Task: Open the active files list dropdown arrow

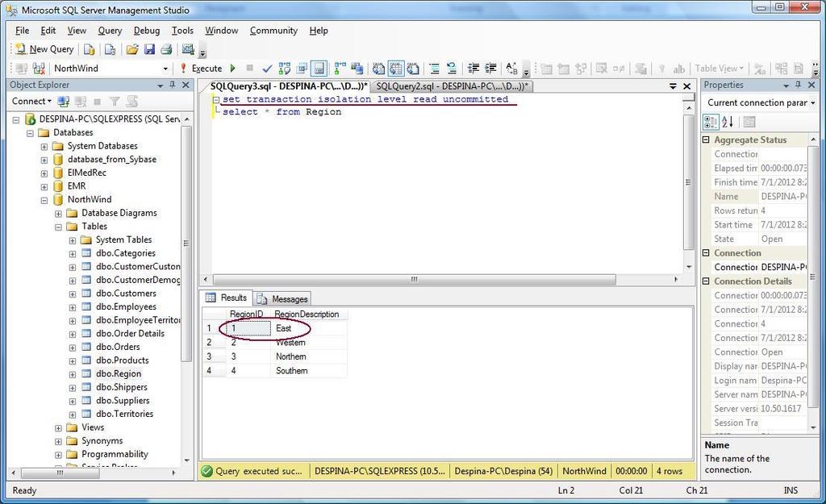Action: pos(673,86)
